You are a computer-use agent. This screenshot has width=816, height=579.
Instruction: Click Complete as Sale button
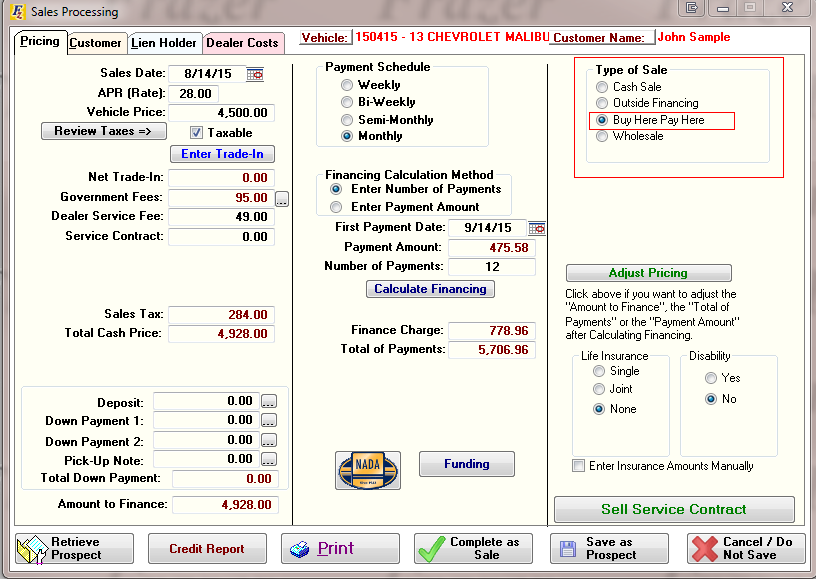click(474, 549)
